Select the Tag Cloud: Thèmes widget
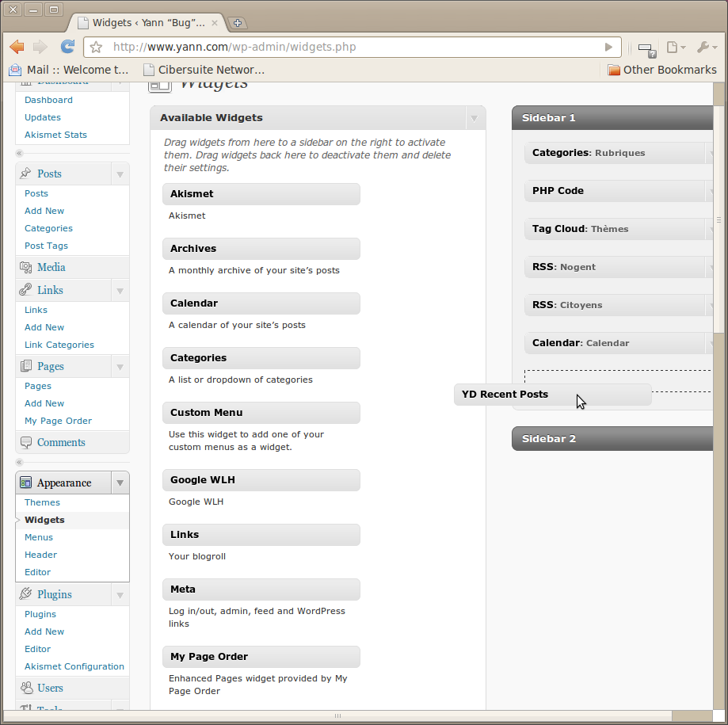 tap(619, 230)
